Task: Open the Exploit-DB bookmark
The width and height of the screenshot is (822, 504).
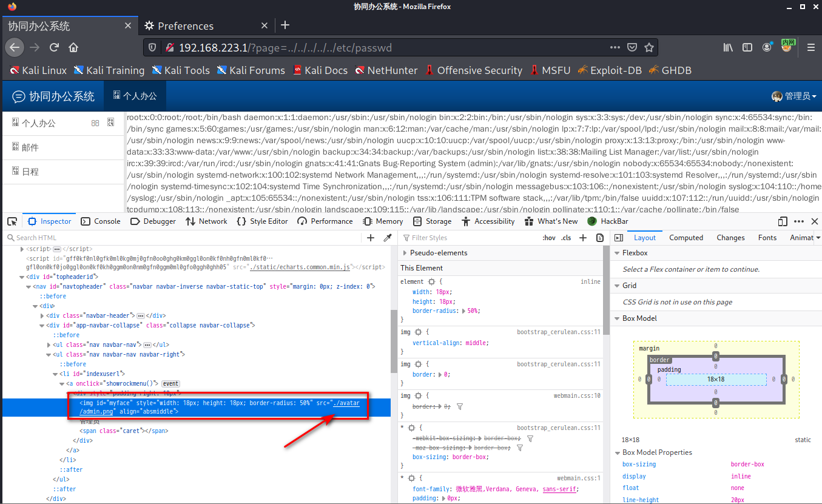Action: coord(609,70)
